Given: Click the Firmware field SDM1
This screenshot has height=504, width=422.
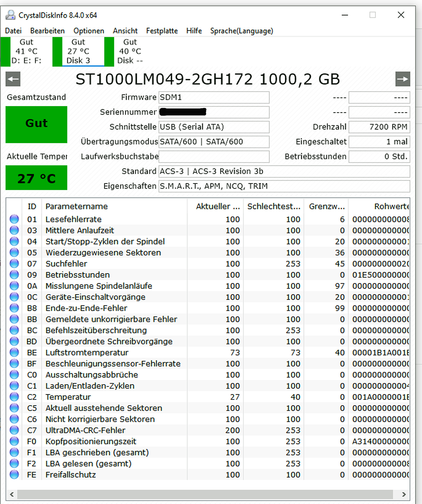Looking at the screenshot, I should tap(214, 98).
